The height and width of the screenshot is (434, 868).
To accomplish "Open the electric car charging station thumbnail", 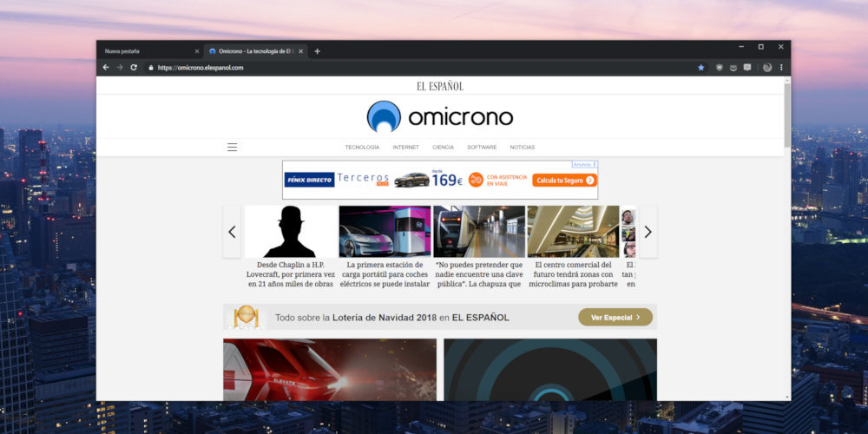I will [385, 232].
